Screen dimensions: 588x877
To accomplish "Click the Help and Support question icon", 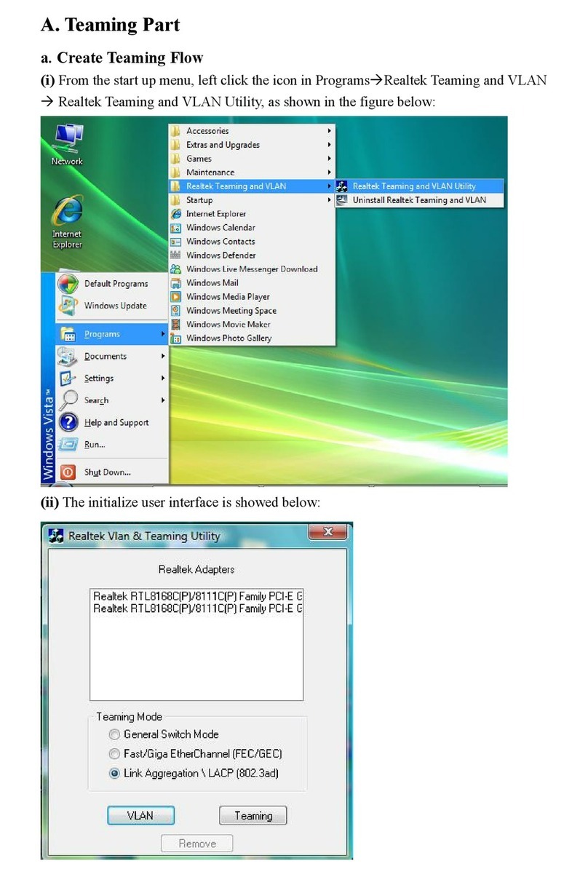I will point(68,422).
